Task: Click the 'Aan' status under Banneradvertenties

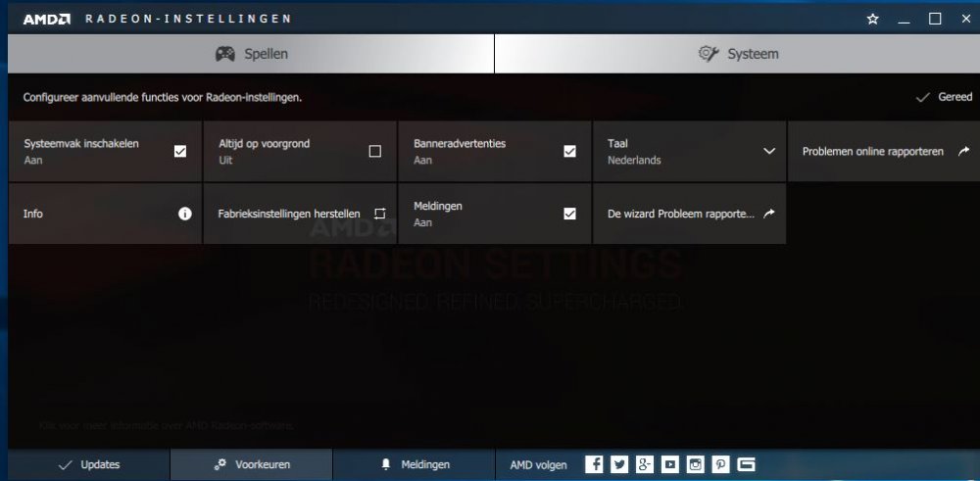Action: 422,160
